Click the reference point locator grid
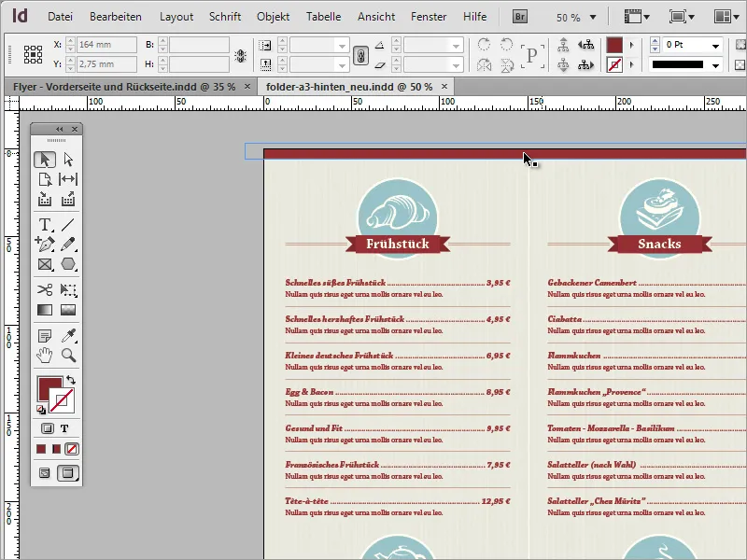 [x=33, y=55]
